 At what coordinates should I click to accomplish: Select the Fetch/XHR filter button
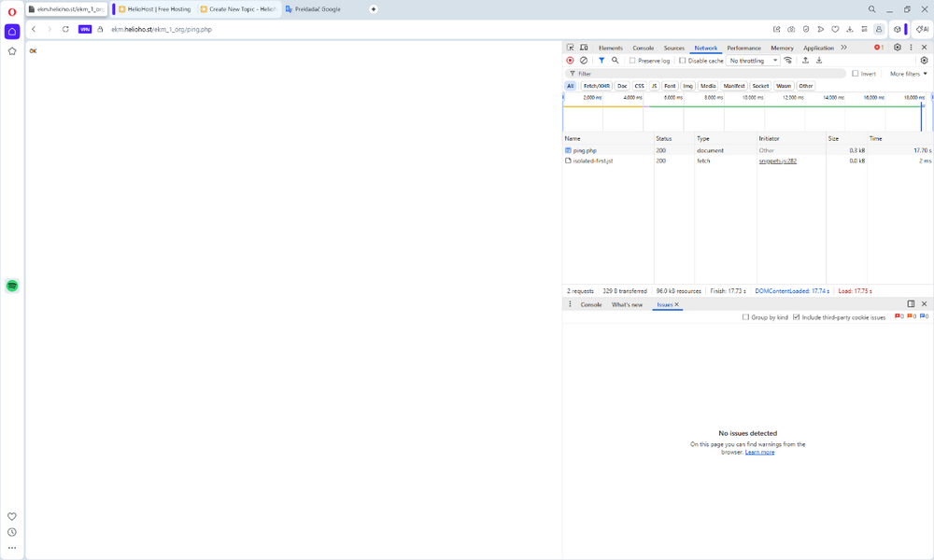[596, 86]
